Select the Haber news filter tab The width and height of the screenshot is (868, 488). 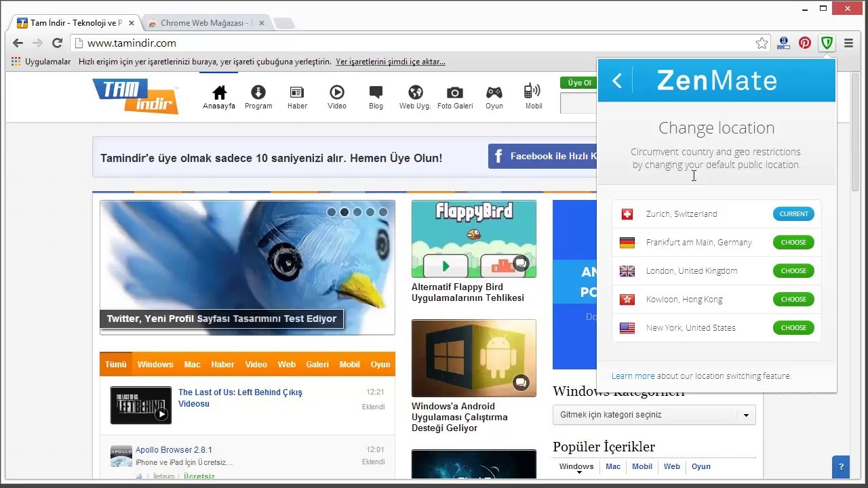pyautogui.click(x=222, y=365)
